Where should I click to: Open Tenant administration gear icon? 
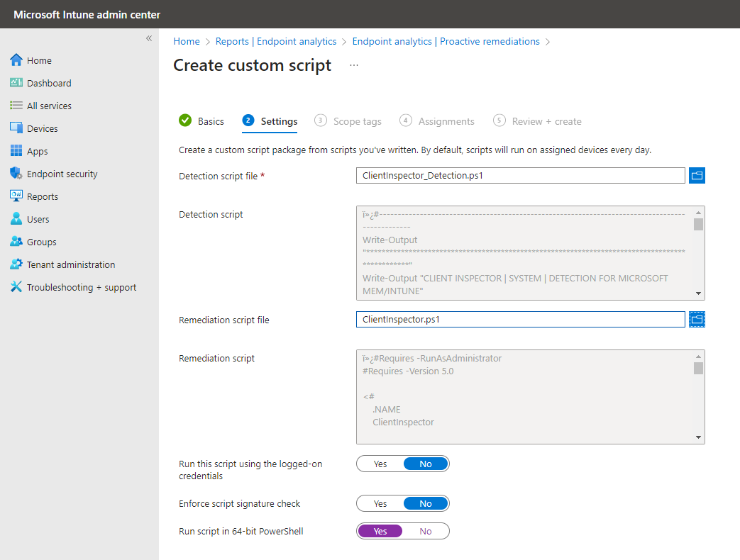(x=16, y=264)
